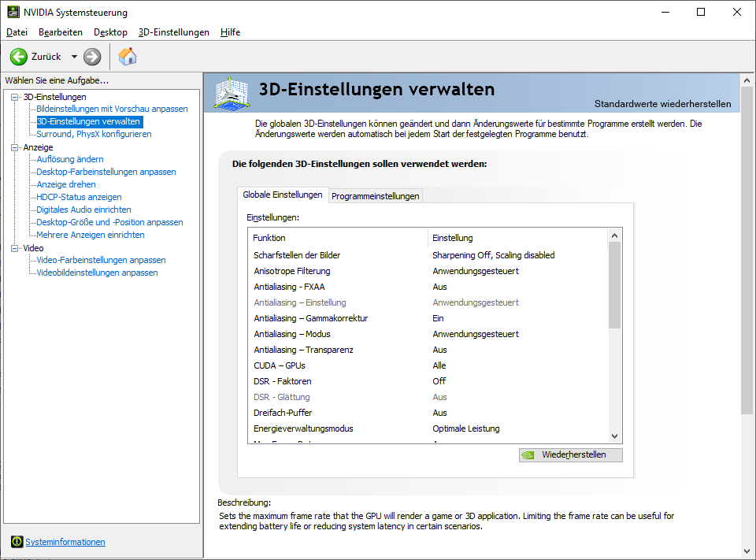Click the settings list scroll up arrow
Screen dimensions: 756x560
click(x=615, y=235)
